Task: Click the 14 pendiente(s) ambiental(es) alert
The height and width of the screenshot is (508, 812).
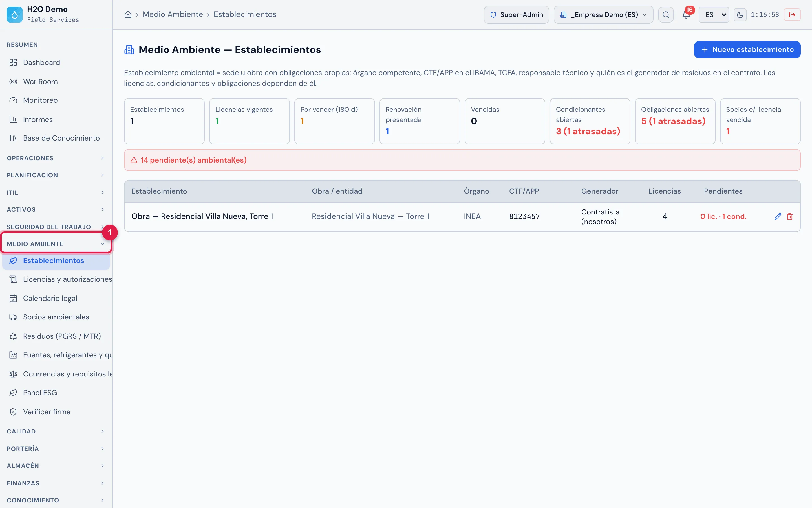Action: [x=462, y=160]
